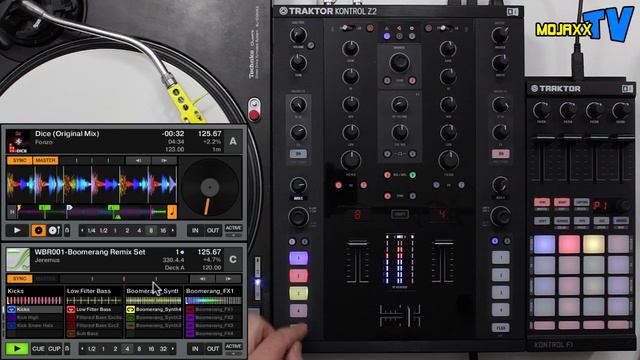Trigger the blue Kicks sample cell
The height and width of the screenshot is (360, 640).
coord(35,309)
